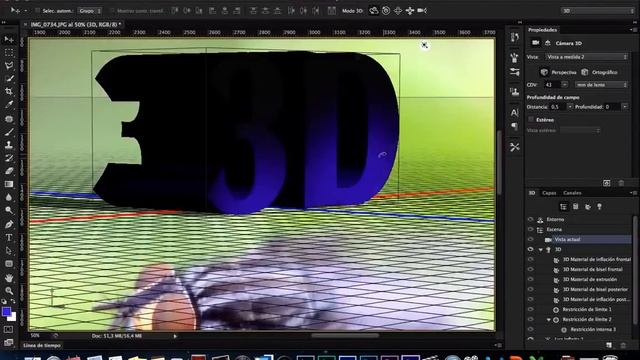Image resolution: width=640 pixels, height=360 pixels.
Task: Select the Hand tool
Action: (x=9, y=278)
